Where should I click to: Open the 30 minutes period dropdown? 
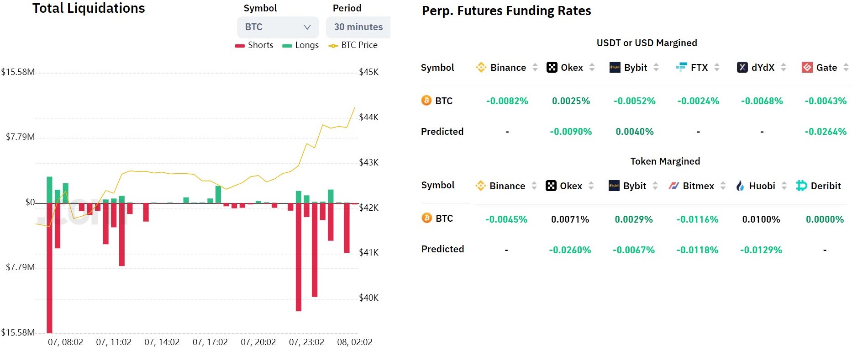pyautogui.click(x=358, y=27)
